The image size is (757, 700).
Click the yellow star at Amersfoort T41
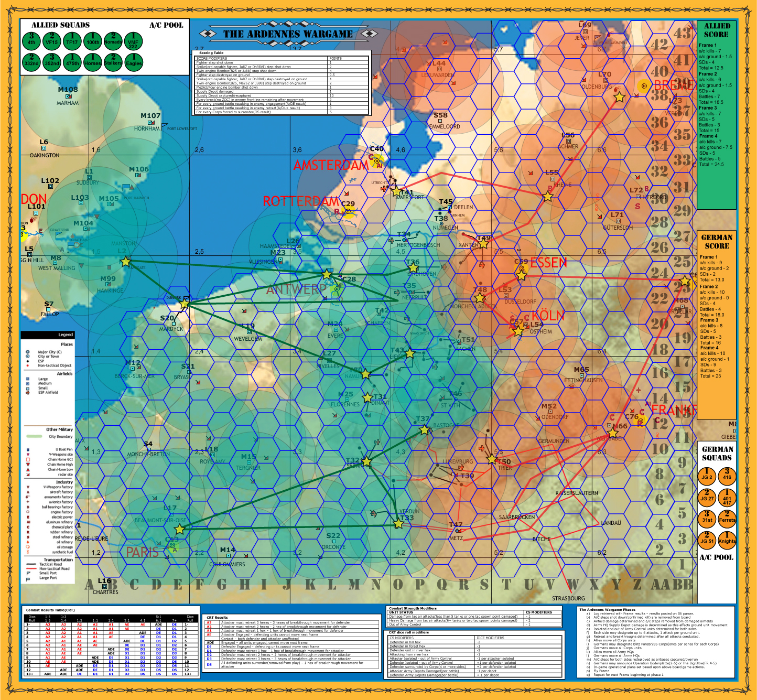[x=396, y=191]
